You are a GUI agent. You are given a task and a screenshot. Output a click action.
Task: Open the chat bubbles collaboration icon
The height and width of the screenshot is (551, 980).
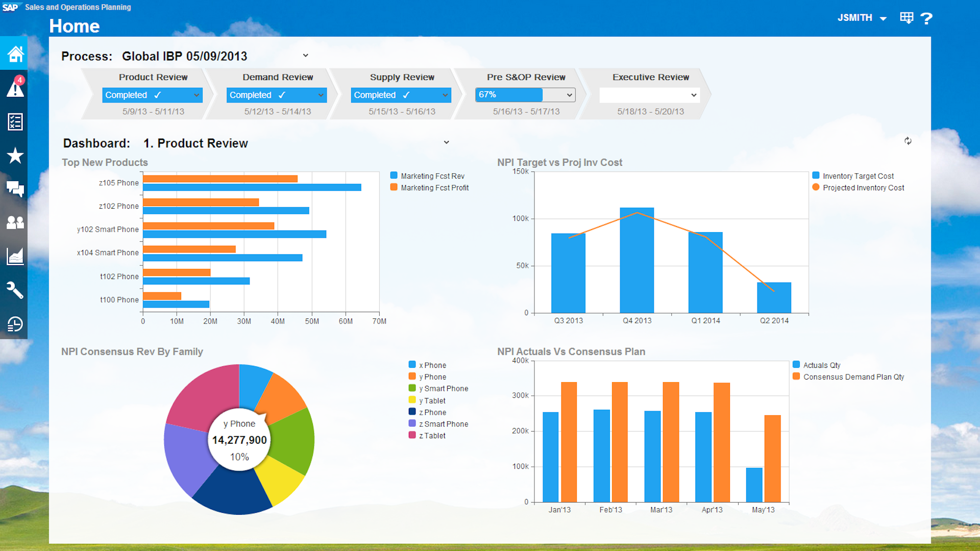pyautogui.click(x=15, y=189)
